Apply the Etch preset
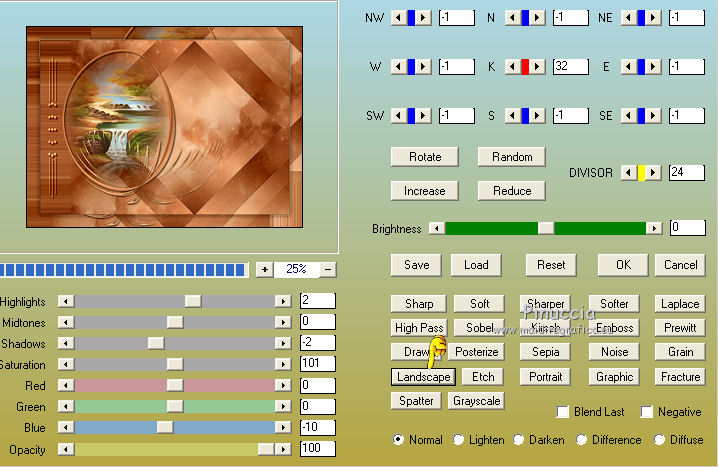Screen dimensions: 718x467 (x=483, y=377)
